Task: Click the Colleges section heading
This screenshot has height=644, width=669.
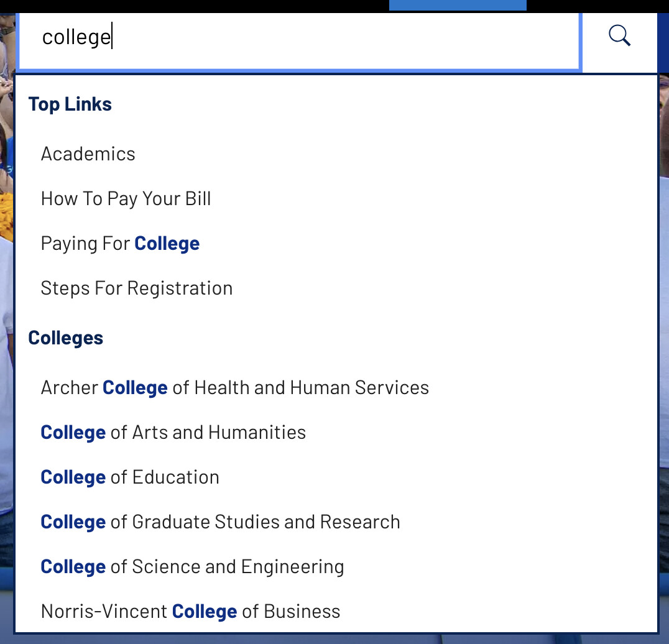Action: [65, 338]
